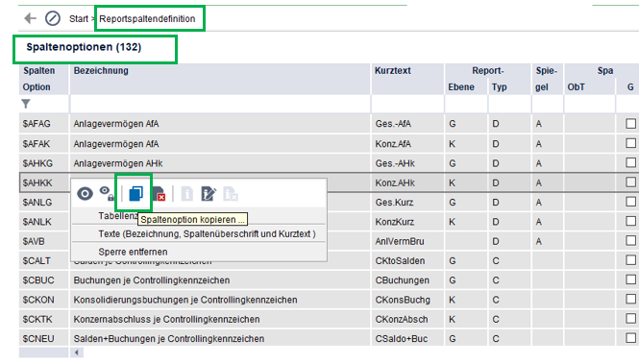This screenshot has width=639, height=364.
Task: Choose 'Sperre entfernen' menu entry
Action: 133,252
